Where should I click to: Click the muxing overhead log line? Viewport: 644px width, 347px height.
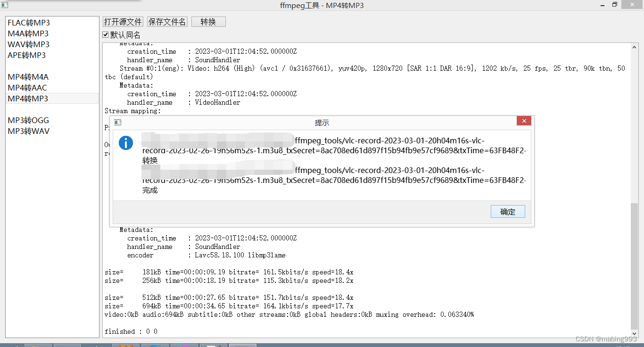click(x=289, y=314)
